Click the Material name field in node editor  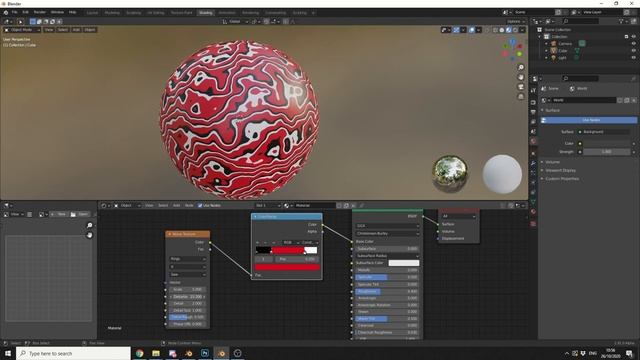pos(314,206)
